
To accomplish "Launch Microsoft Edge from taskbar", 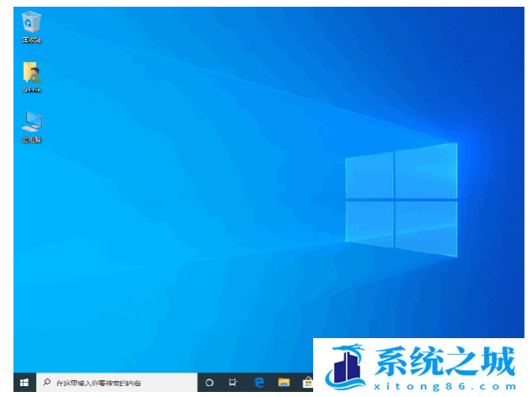I will tap(259, 383).
